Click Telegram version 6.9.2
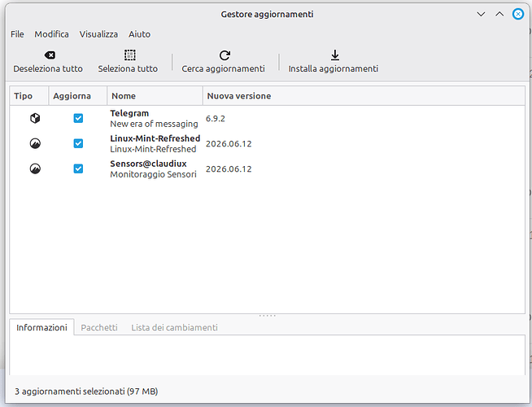The image size is (532, 407). 216,119
